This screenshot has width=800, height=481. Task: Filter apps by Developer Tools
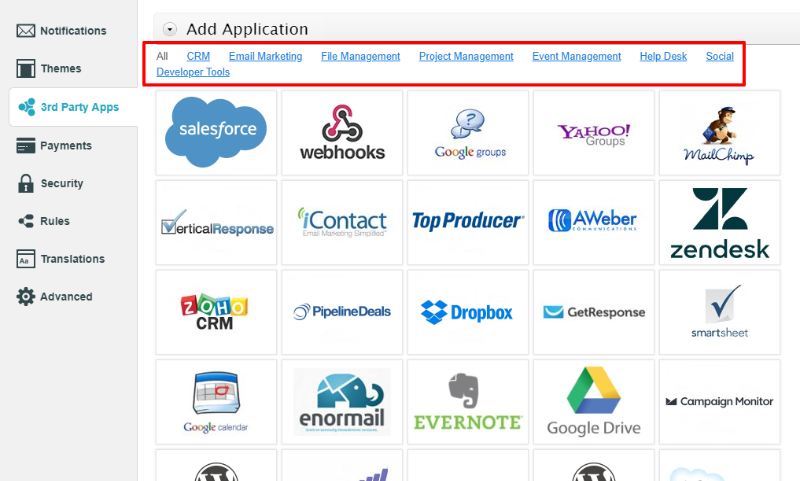pos(193,72)
